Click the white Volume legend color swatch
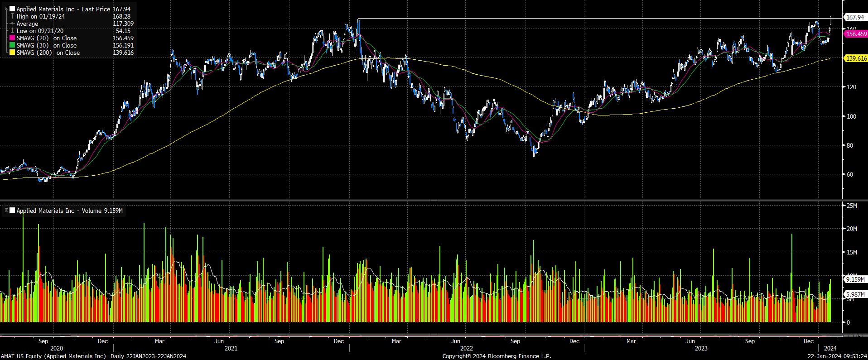 12,211
